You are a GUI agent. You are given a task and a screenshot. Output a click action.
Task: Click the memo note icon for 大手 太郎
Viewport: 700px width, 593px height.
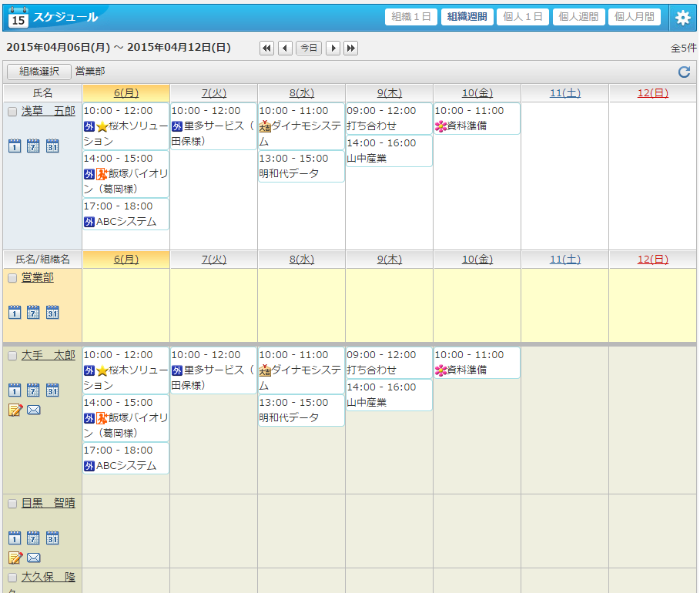[15, 410]
